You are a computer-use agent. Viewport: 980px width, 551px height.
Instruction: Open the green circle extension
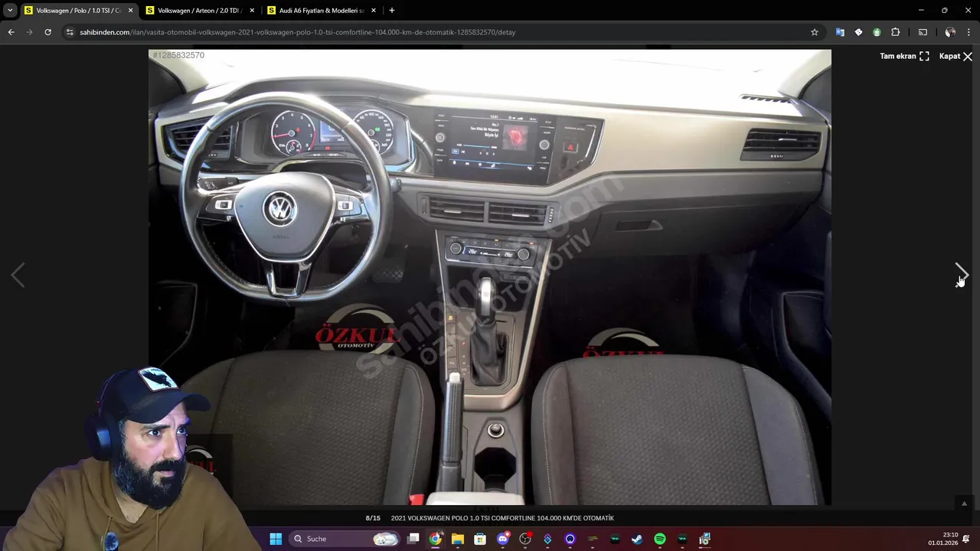tap(877, 32)
